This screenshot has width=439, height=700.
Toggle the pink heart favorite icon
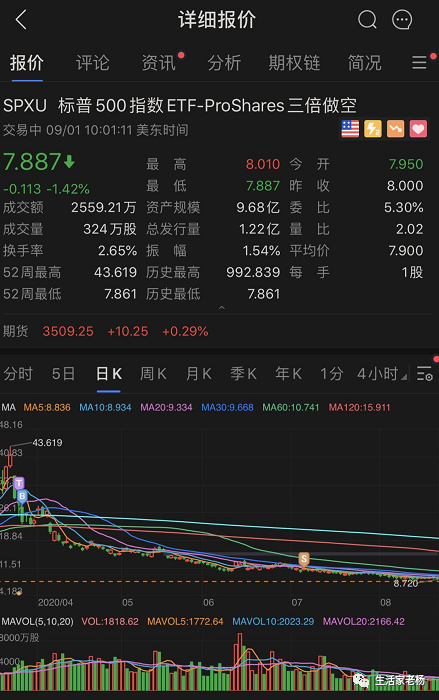[418, 129]
